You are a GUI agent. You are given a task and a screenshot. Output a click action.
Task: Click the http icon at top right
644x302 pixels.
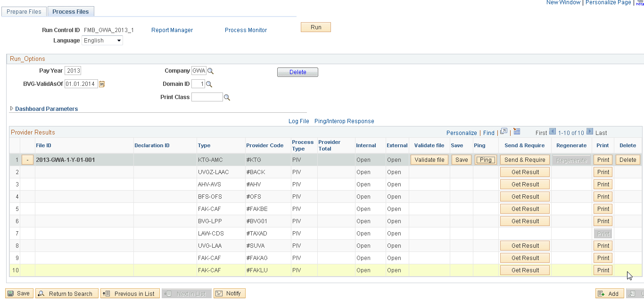[x=640, y=2]
